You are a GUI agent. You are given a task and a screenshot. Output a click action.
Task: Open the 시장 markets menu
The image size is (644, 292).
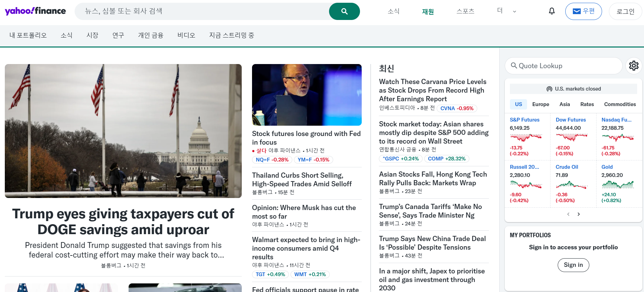tap(92, 35)
